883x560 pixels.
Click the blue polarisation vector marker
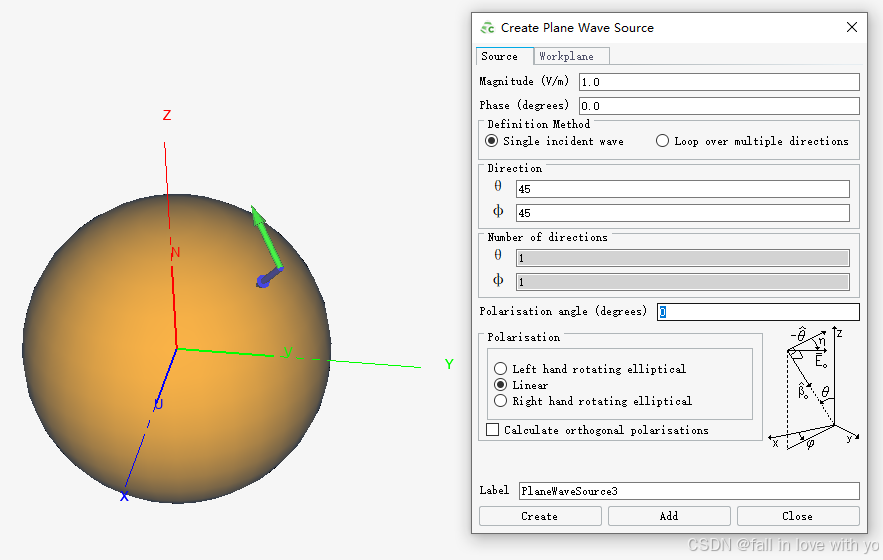click(269, 278)
